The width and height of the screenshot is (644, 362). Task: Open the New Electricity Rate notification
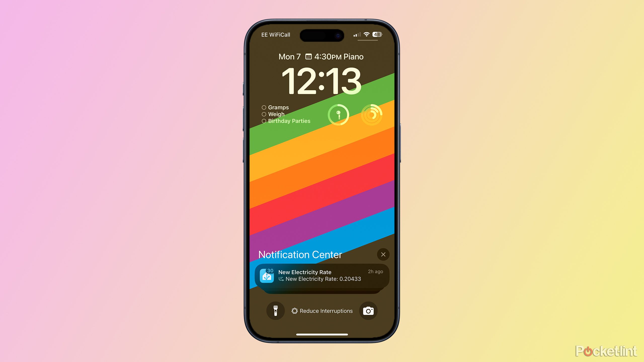click(x=321, y=275)
